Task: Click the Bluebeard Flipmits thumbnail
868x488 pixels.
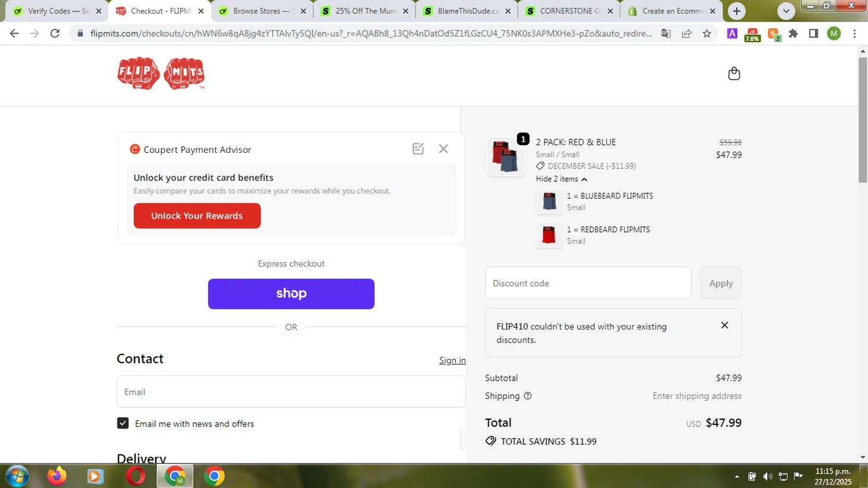Action: tap(549, 201)
